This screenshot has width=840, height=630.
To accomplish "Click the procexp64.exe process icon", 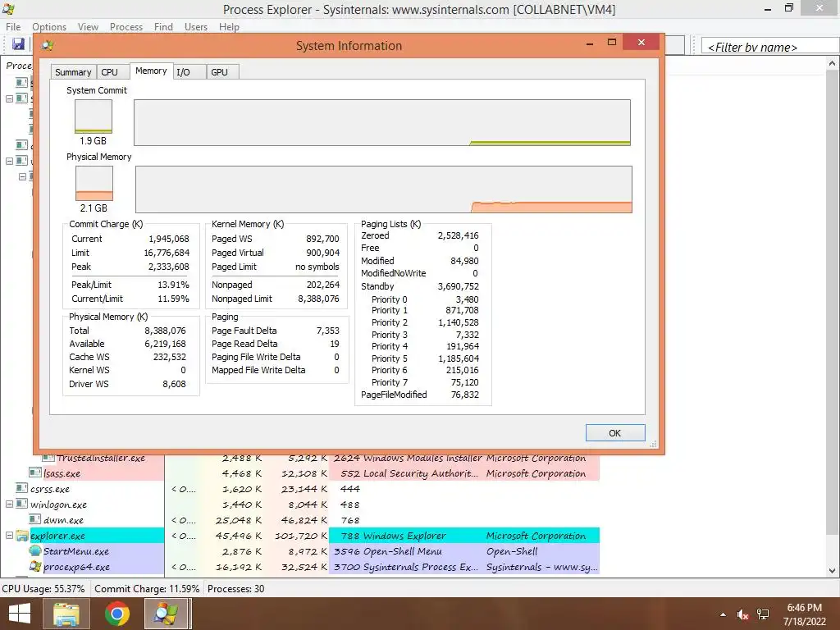I will 35,566.
